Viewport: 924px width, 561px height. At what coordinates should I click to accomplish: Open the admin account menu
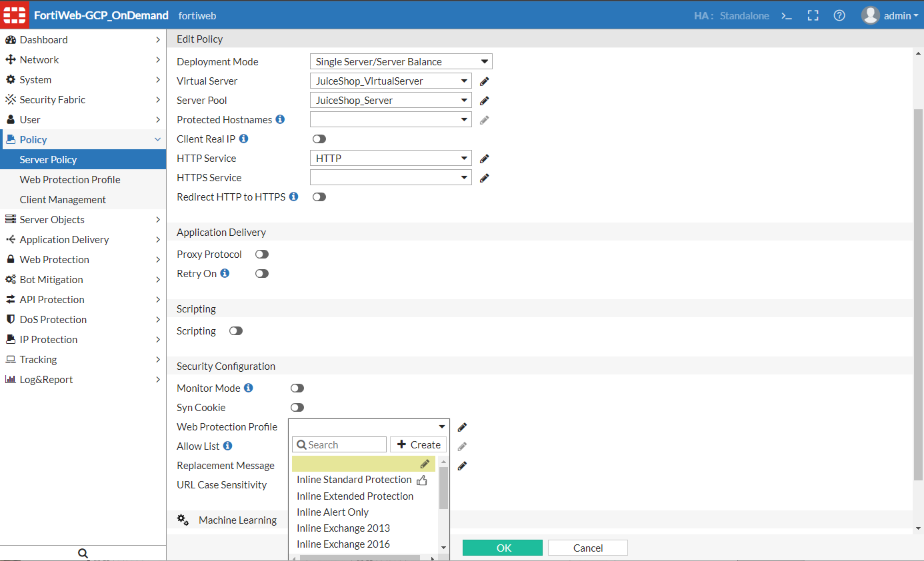coord(901,16)
